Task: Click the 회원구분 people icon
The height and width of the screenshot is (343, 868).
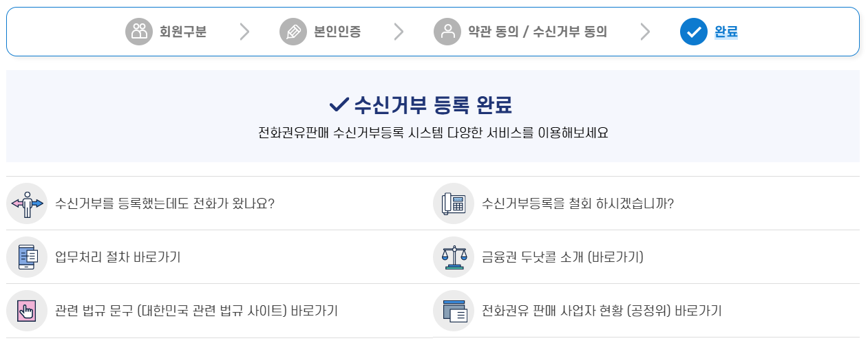Action: tap(139, 31)
